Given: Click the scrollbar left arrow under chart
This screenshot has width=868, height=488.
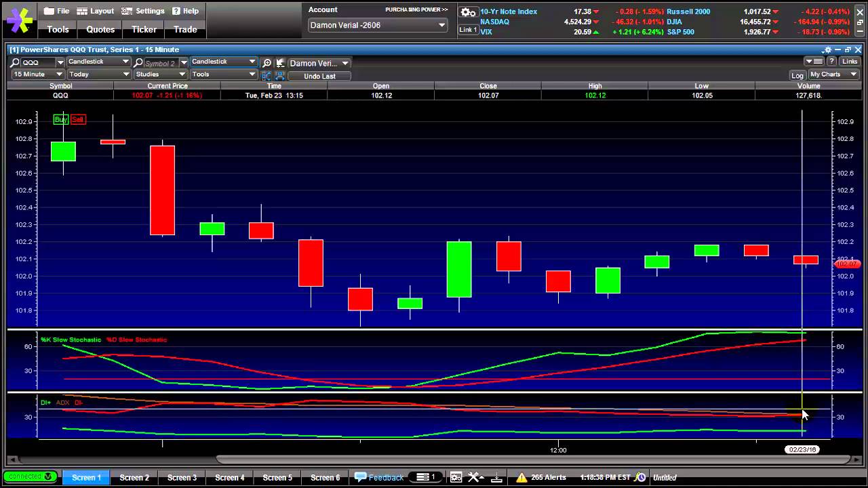Looking at the screenshot, I should tap(12, 459).
